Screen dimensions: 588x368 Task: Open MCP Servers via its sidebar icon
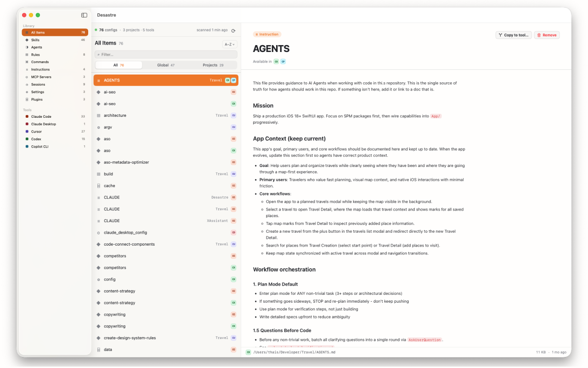27,77
